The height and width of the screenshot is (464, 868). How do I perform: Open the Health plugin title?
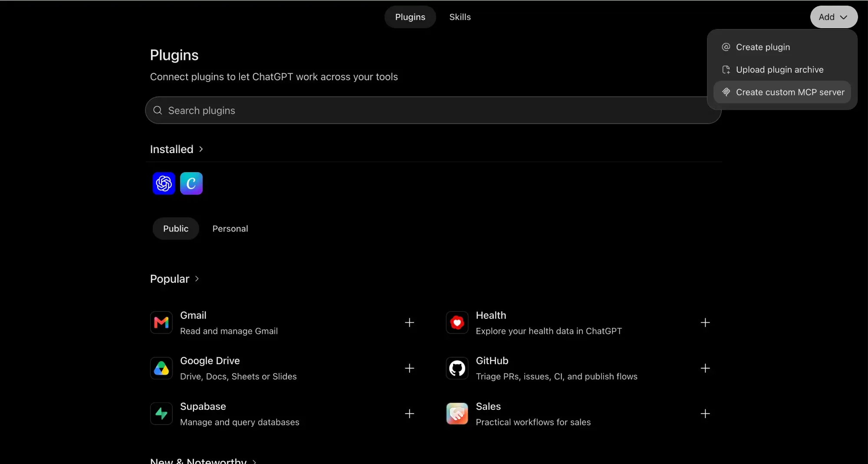(491, 315)
